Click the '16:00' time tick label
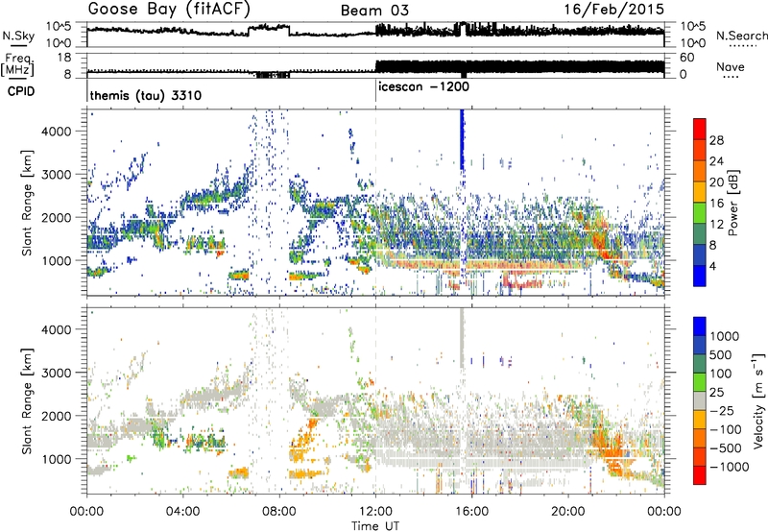The width and height of the screenshot is (768, 532). coord(471,512)
